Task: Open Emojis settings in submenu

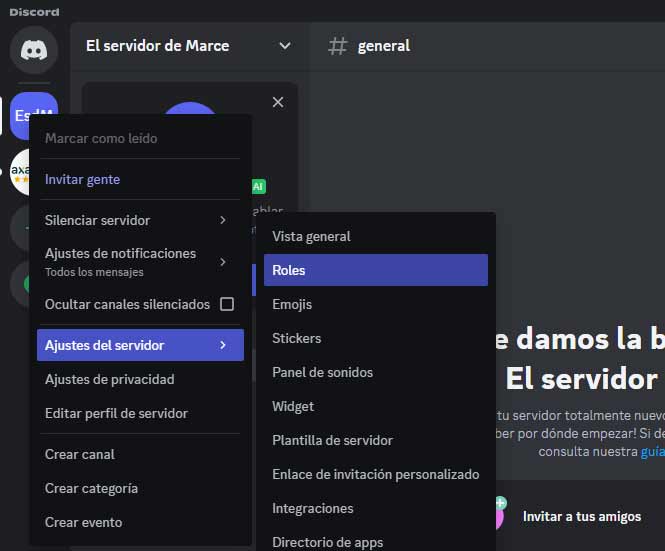Action: click(376, 304)
